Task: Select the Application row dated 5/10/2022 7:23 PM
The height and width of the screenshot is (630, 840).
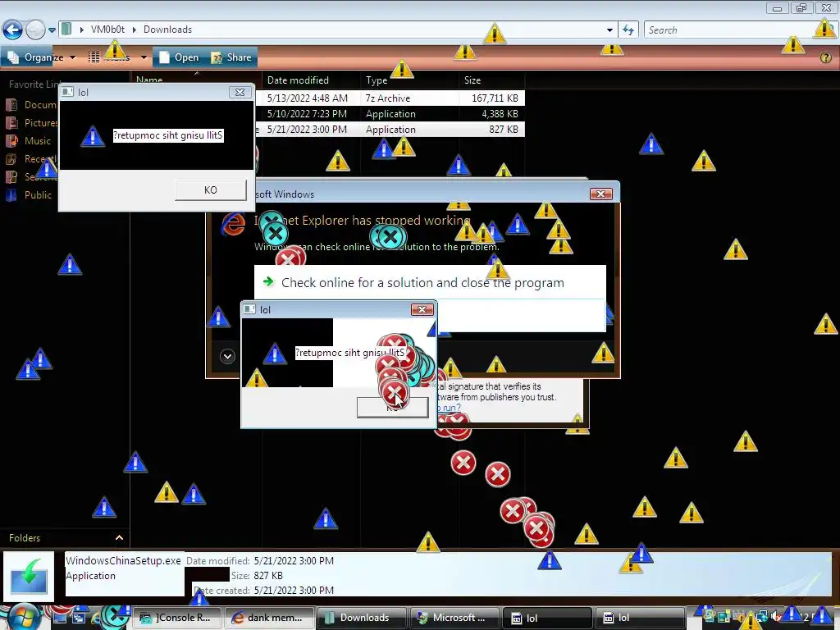Action: point(390,113)
